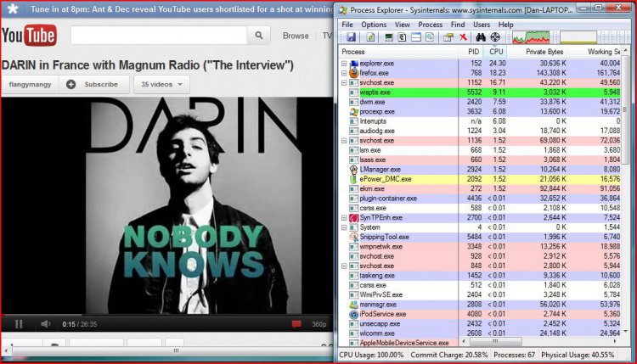Click the YouTube logo
Screen dimensions: 637x364
(29, 36)
